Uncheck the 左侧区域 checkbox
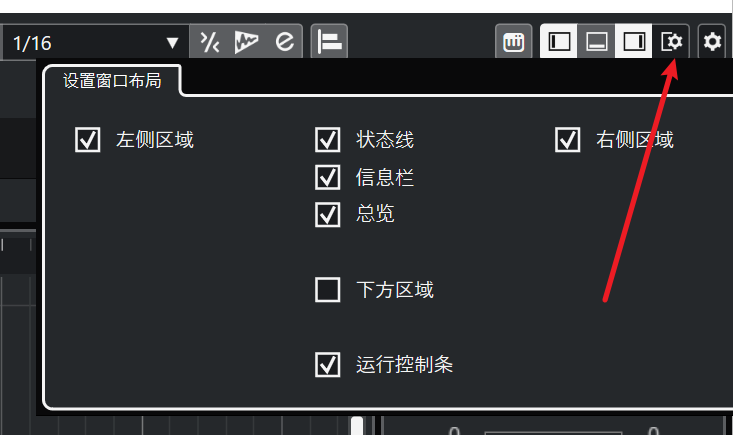This screenshot has width=733, height=435. (x=87, y=140)
